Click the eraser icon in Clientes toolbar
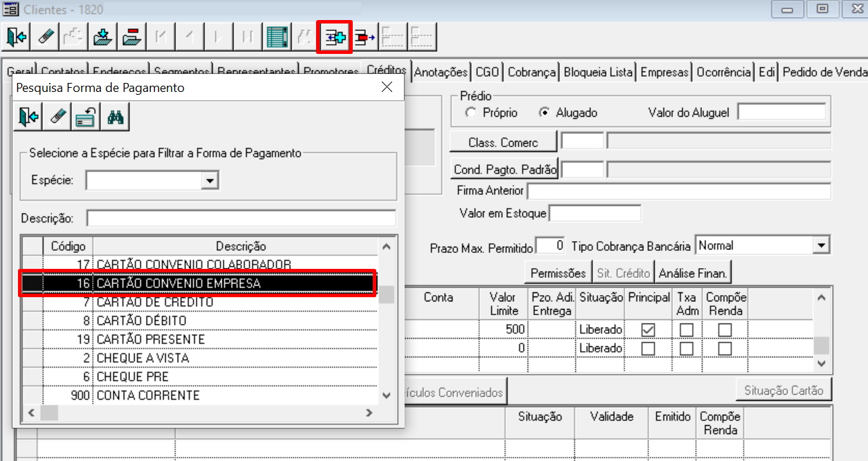 coord(45,37)
